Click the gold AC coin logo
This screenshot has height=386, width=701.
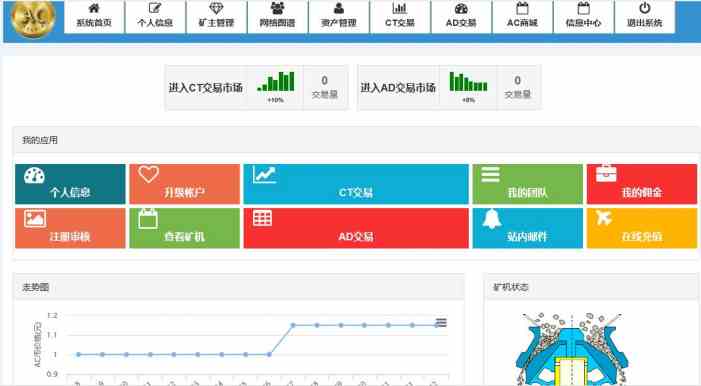pos(33,18)
